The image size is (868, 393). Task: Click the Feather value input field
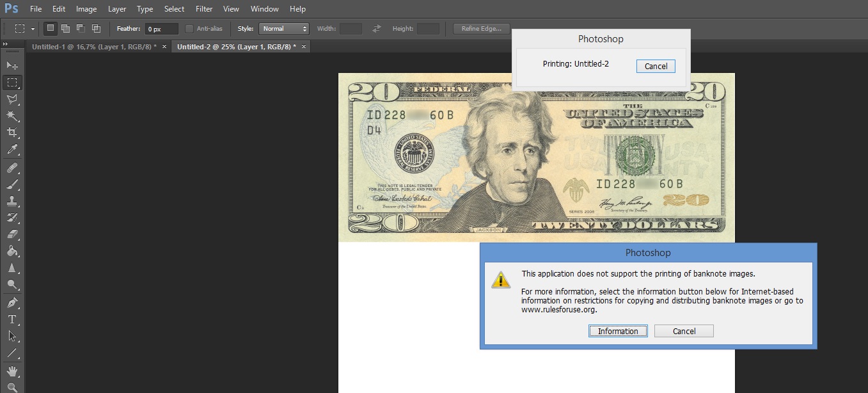click(161, 29)
